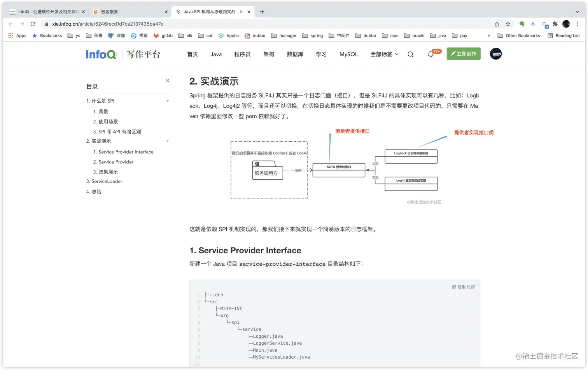Jump to SPI 和 API 有啥区别
This screenshot has height=370, width=588.
[117, 132]
